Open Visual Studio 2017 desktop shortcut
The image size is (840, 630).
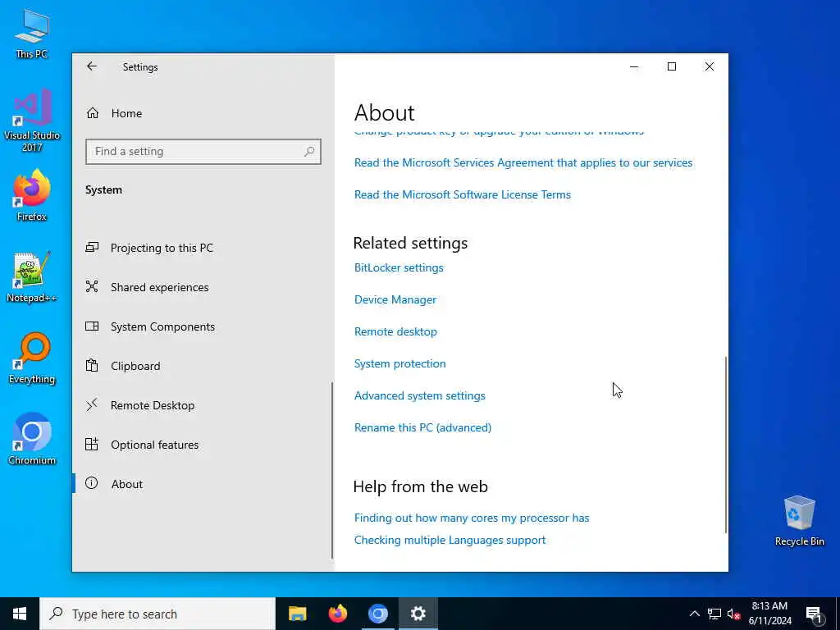[x=32, y=121]
